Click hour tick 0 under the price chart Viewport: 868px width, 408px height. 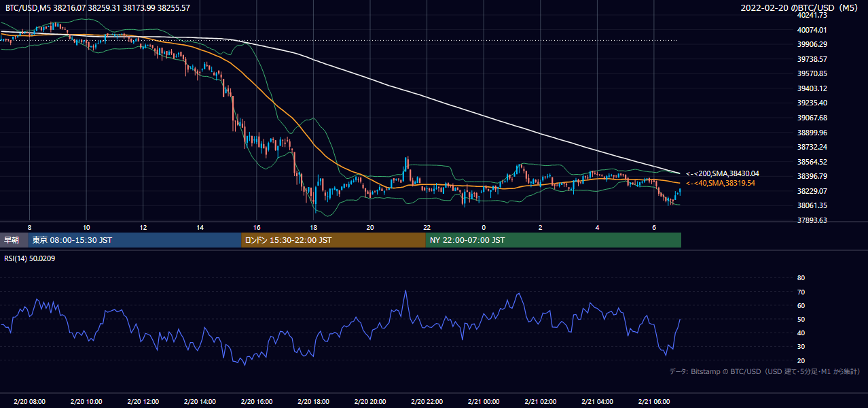(x=483, y=226)
